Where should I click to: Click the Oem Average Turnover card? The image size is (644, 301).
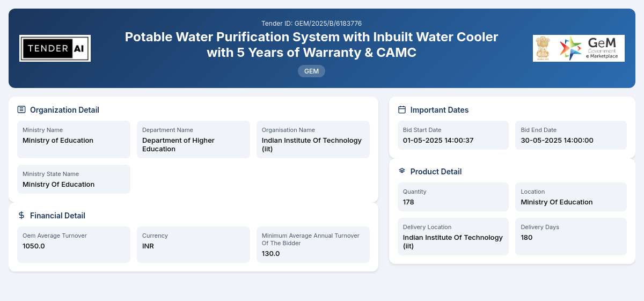pyautogui.click(x=74, y=245)
